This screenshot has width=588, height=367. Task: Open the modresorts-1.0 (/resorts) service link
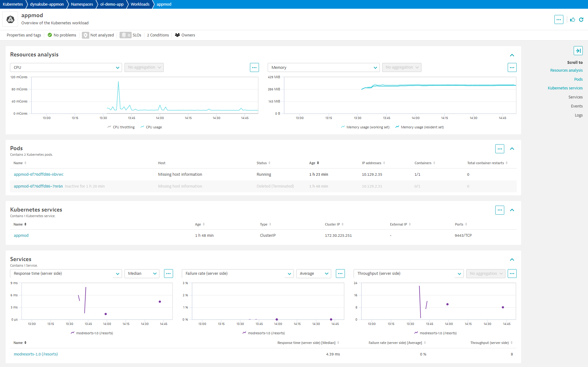pyautogui.click(x=36, y=354)
